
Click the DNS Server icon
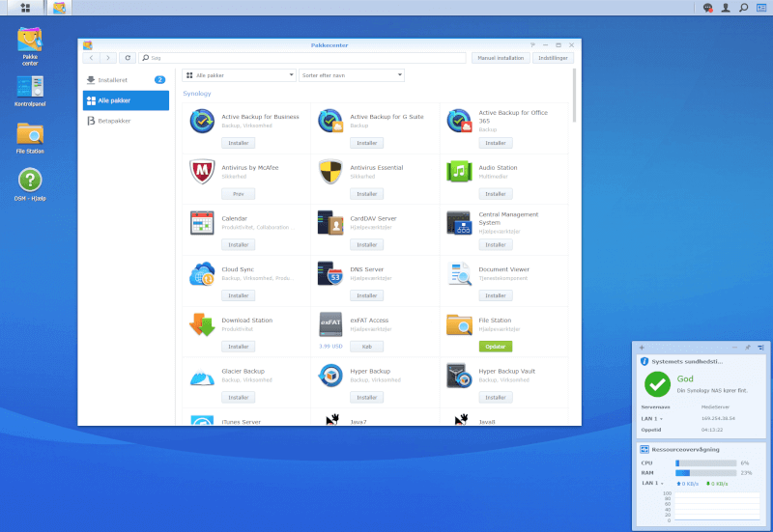click(x=330, y=274)
